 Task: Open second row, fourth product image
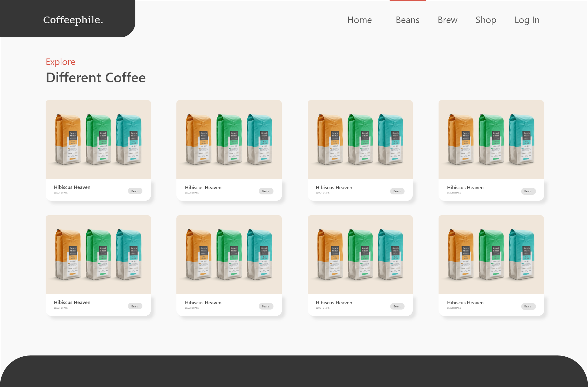point(491,255)
